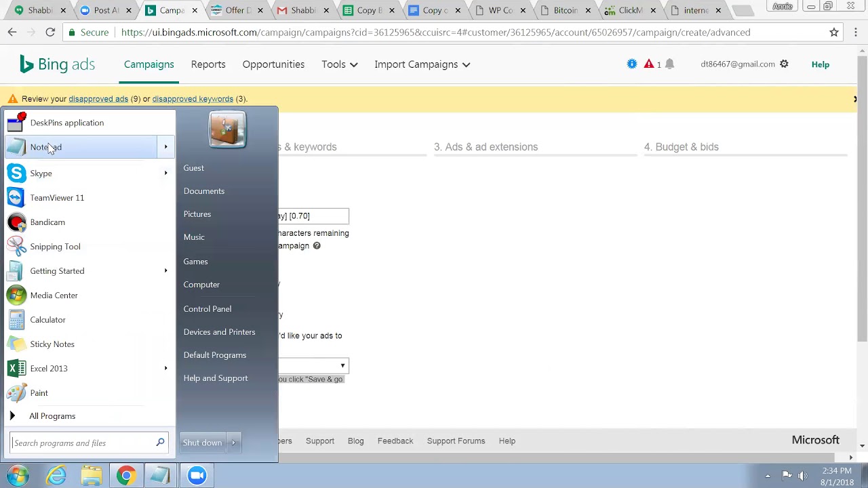
Task: Go to the Campaigns tab
Action: pos(149,64)
